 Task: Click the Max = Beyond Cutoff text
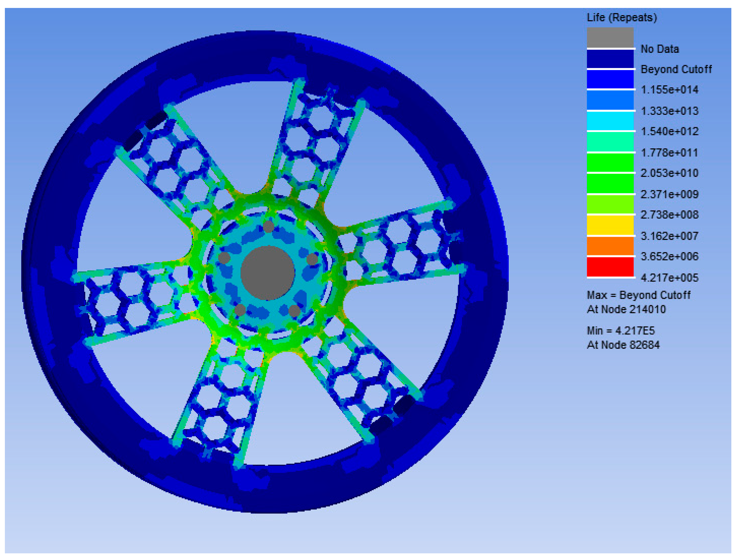[638, 295]
